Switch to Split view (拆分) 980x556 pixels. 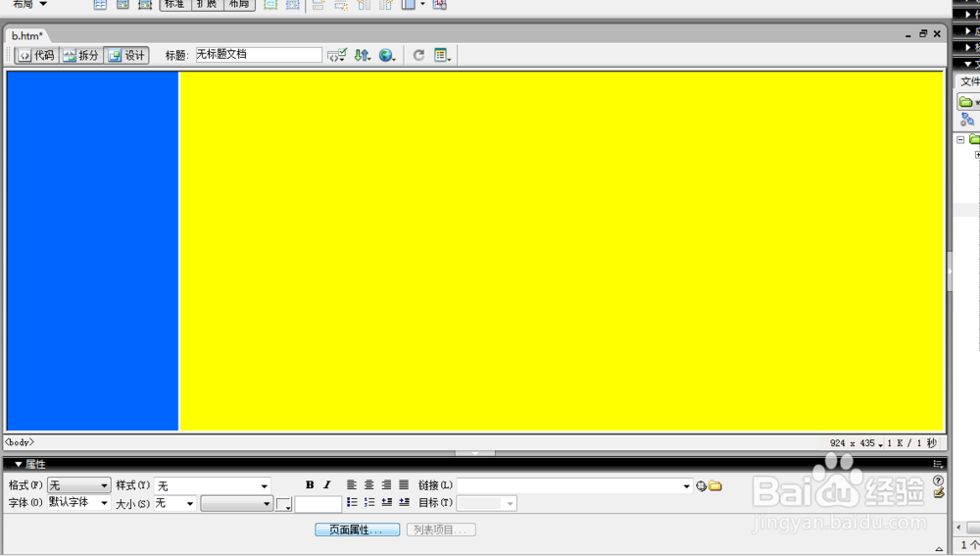[81, 55]
